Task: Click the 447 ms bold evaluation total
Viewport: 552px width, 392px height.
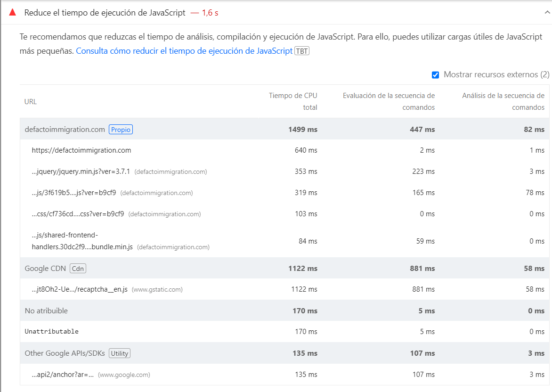Action: tap(422, 129)
